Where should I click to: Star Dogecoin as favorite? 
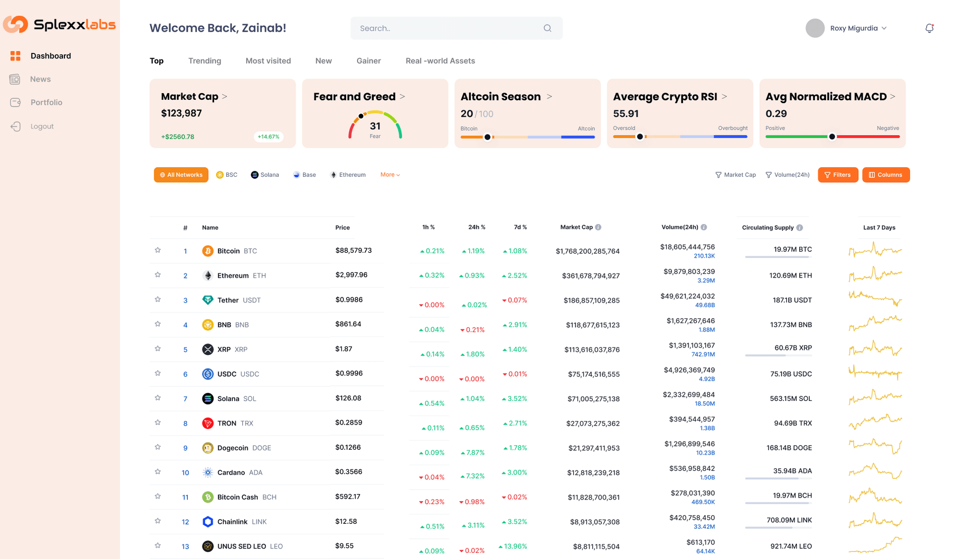coord(158,447)
